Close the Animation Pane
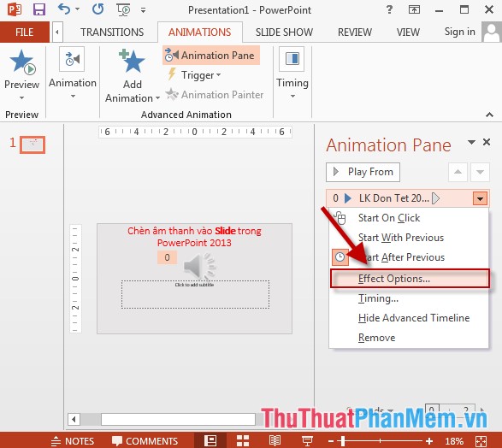The height and width of the screenshot is (448, 502). [487, 142]
